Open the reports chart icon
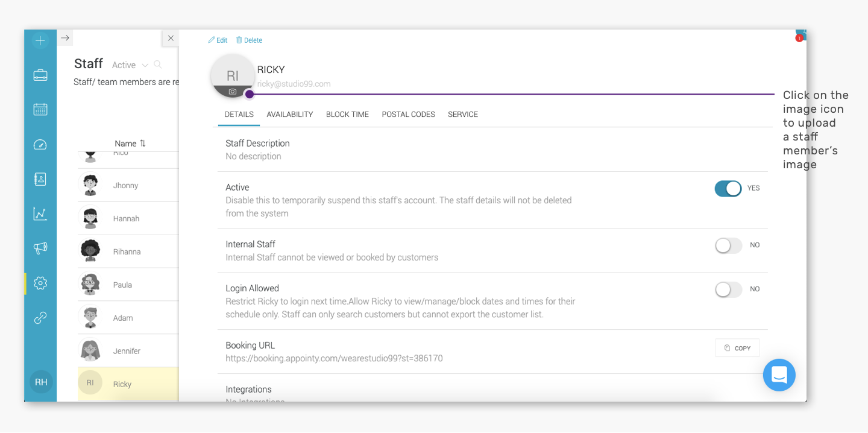The width and height of the screenshot is (868, 433). pyautogui.click(x=40, y=213)
